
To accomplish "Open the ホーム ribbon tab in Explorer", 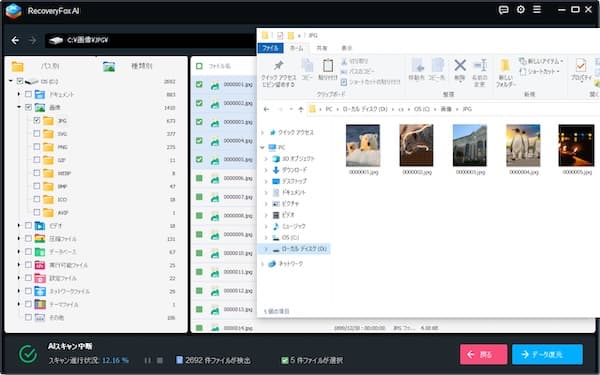I will coord(297,48).
